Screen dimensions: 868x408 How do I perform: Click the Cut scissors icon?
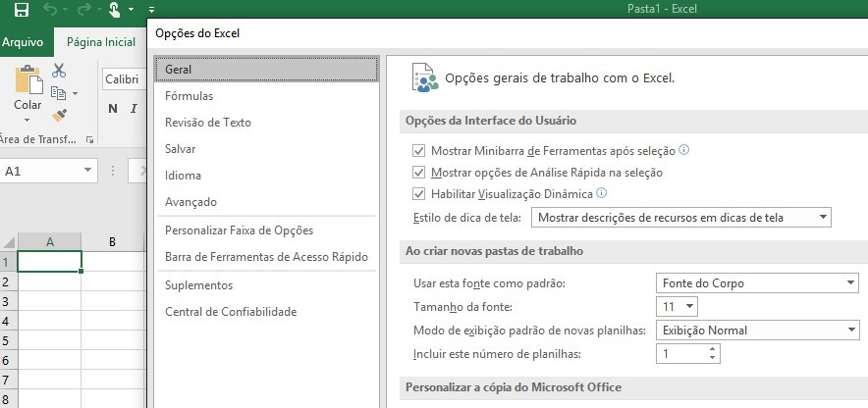(59, 71)
